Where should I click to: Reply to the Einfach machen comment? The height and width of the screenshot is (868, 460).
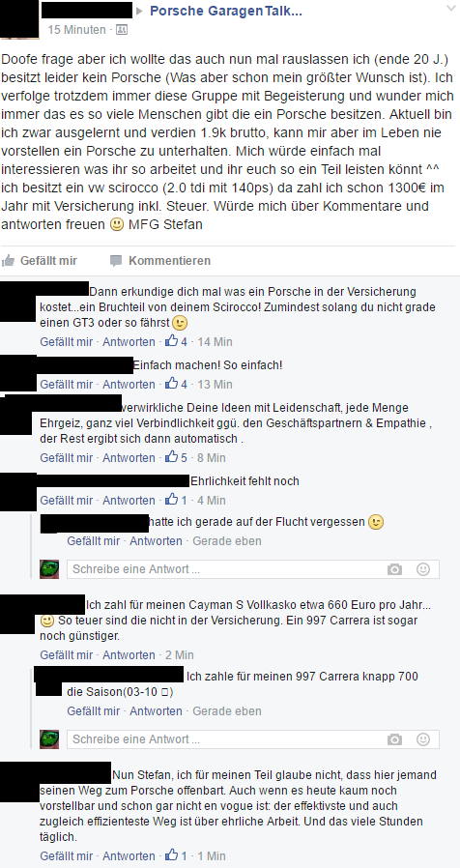pos(129,384)
